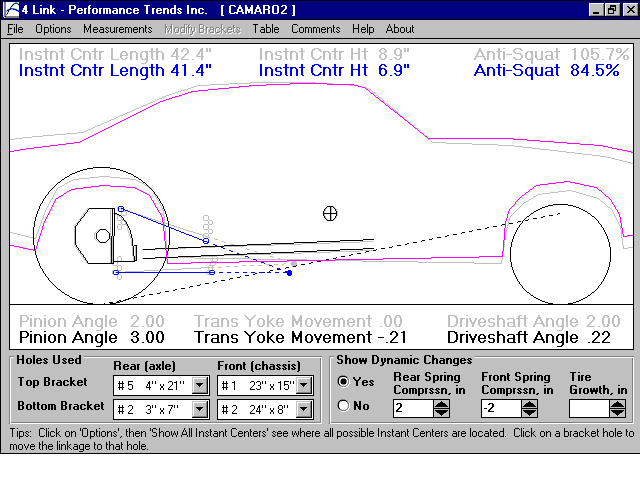The height and width of the screenshot is (480, 640).
Task: Click the blue 'Instnt Cntr Ht 6.9"' readout
Action: pyautogui.click(x=334, y=71)
